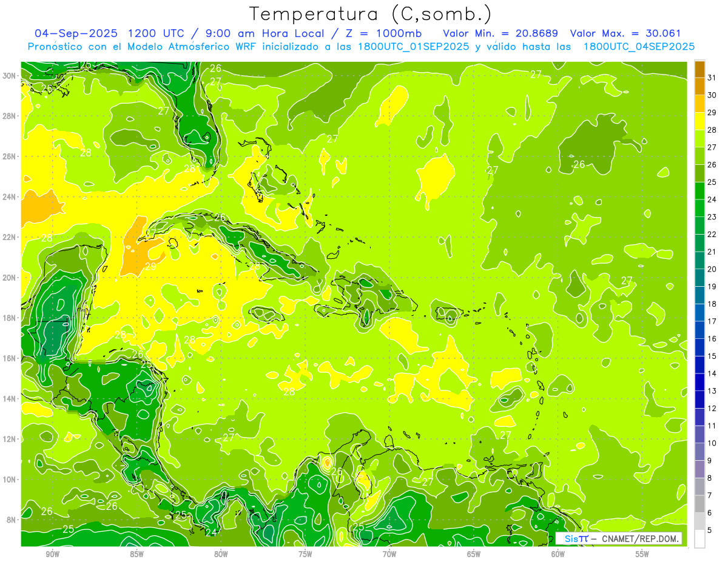
Task: Click the "10" label on the color scale
Action: coord(712,443)
